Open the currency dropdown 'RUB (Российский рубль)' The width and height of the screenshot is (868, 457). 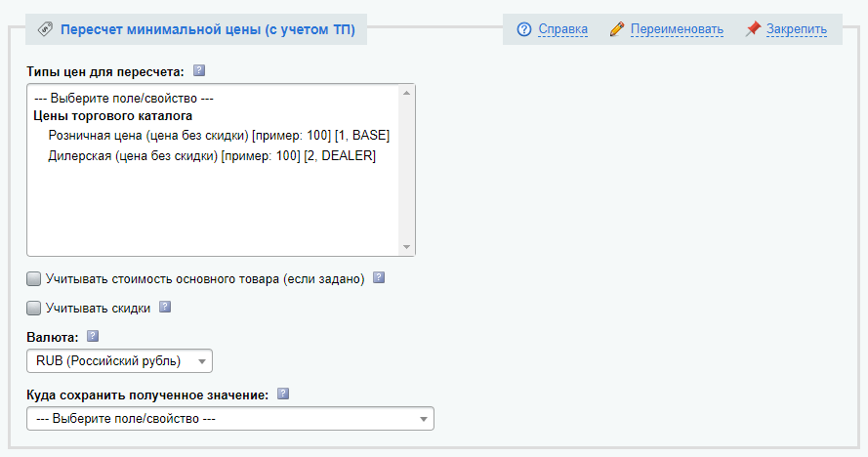[119, 361]
